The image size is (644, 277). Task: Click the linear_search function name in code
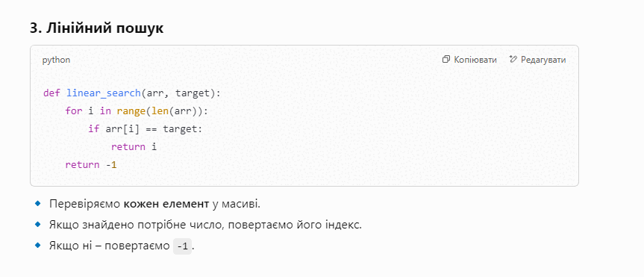104,93
